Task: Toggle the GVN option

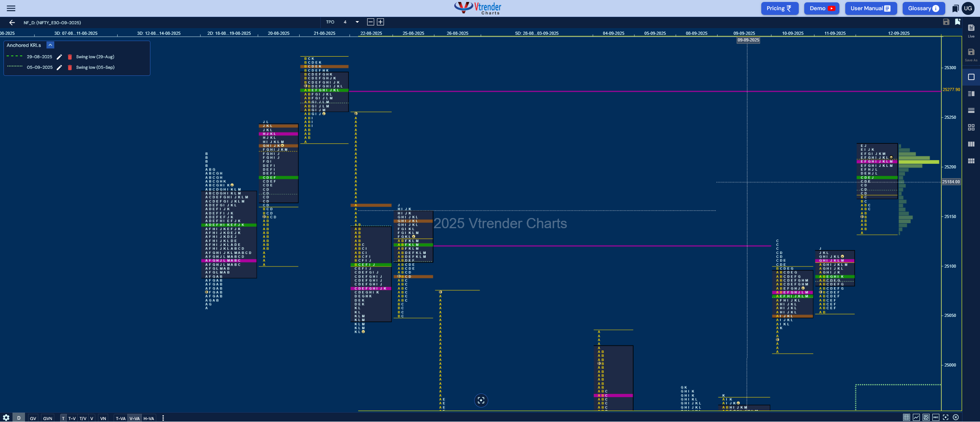Action: 48,418
